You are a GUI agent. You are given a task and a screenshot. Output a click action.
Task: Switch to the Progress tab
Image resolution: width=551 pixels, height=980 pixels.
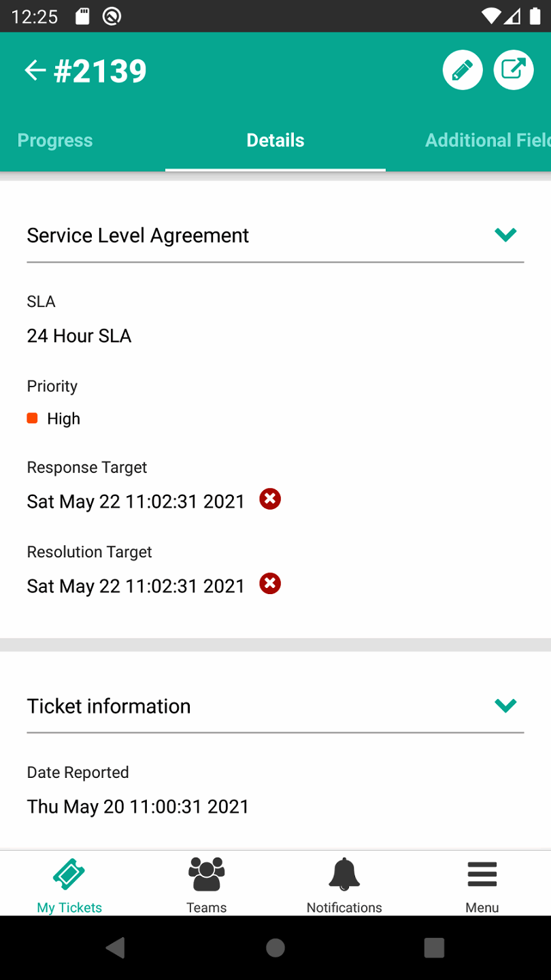point(55,140)
